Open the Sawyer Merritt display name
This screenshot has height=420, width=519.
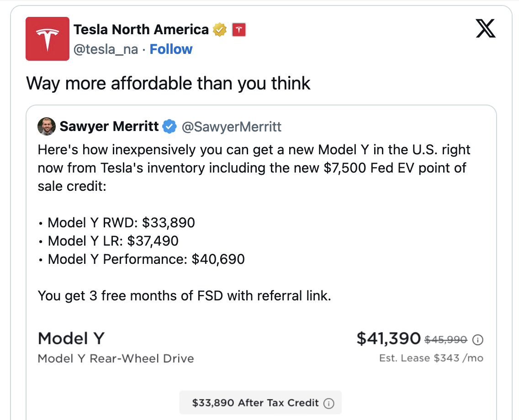click(109, 126)
